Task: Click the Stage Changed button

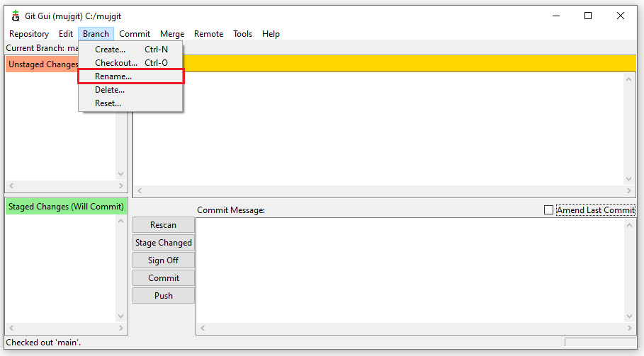Action: click(164, 242)
